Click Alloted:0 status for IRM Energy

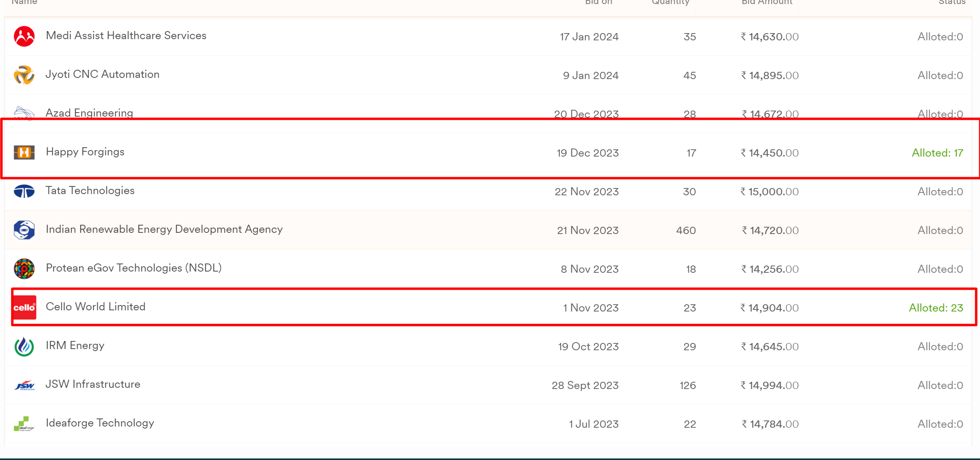coord(940,347)
